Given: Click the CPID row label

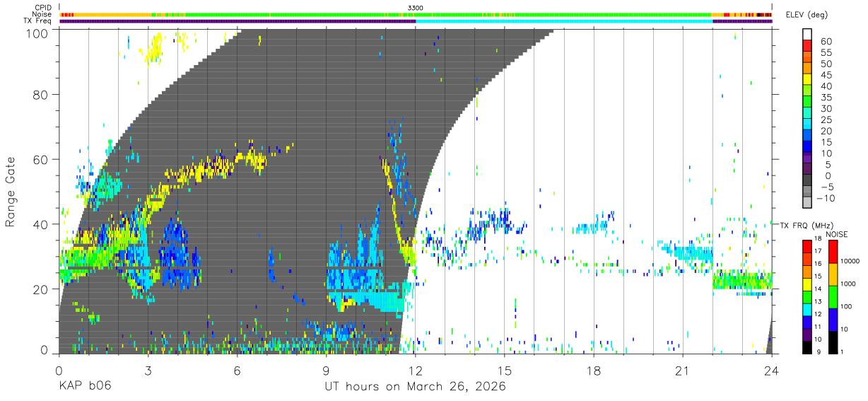Looking at the screenshot, I should [42, 8].
